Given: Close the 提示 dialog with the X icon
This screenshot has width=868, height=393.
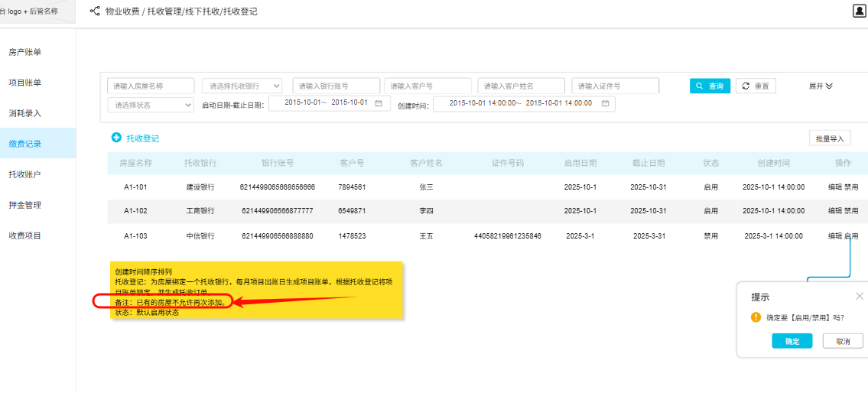Looking at the screenshot, I should pos(859,296).
